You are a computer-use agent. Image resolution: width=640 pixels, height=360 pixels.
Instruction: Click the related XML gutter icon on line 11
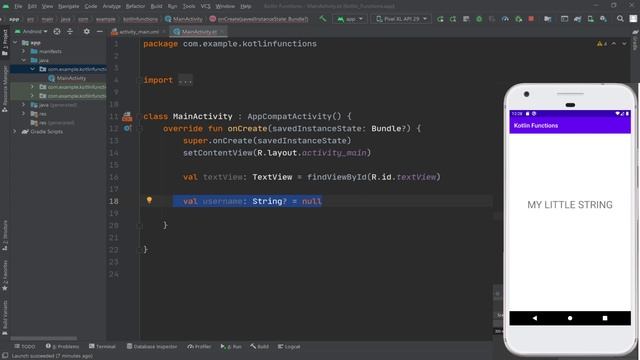coord(127,117)
